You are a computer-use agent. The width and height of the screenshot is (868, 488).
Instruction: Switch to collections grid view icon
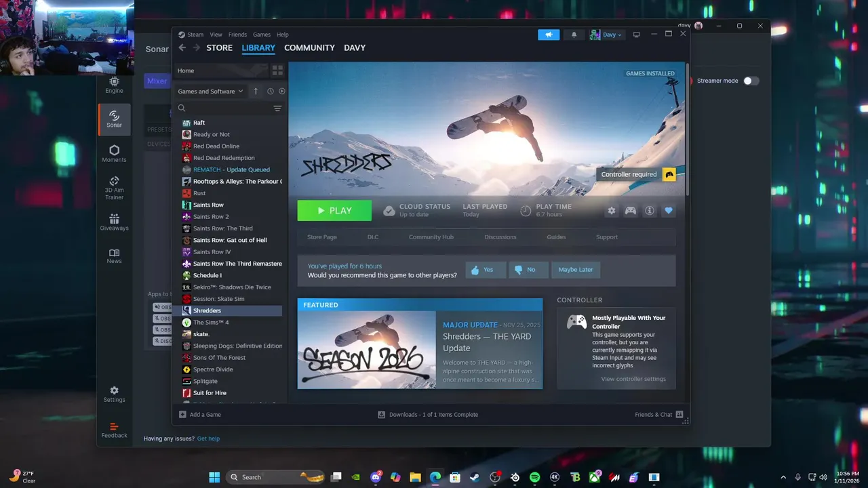point(277,70)
